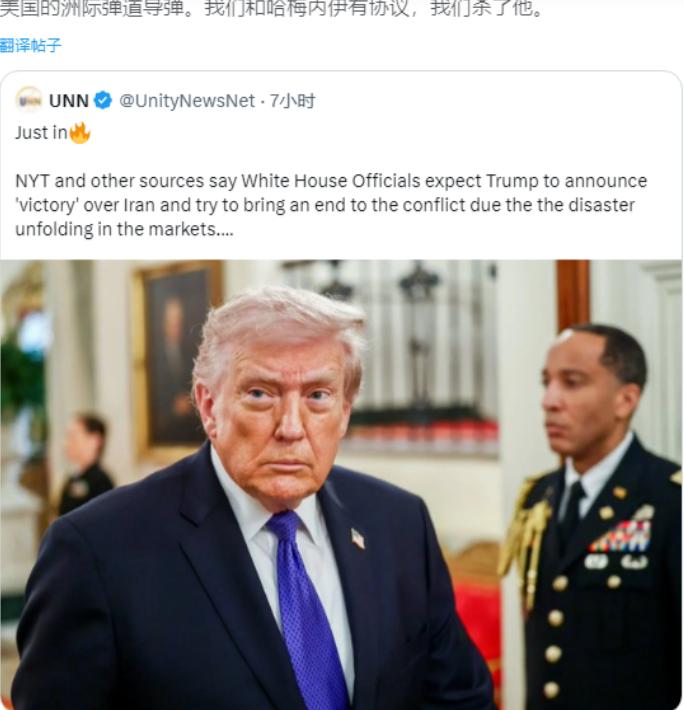Open the @UnityNewsNet handle
Screen dimensions: 684x710
(x=187, y=101)
